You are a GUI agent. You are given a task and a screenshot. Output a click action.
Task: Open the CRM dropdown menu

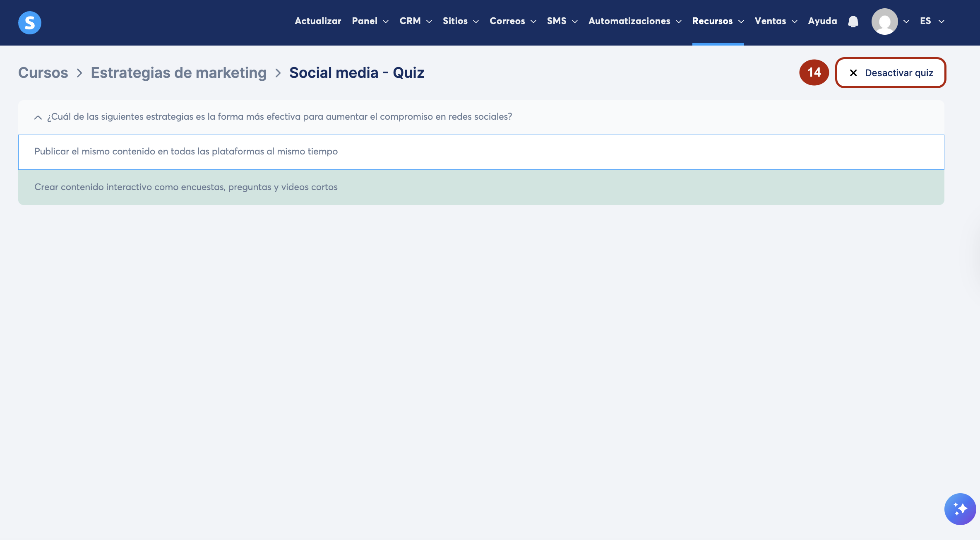(x=416, y=21)
